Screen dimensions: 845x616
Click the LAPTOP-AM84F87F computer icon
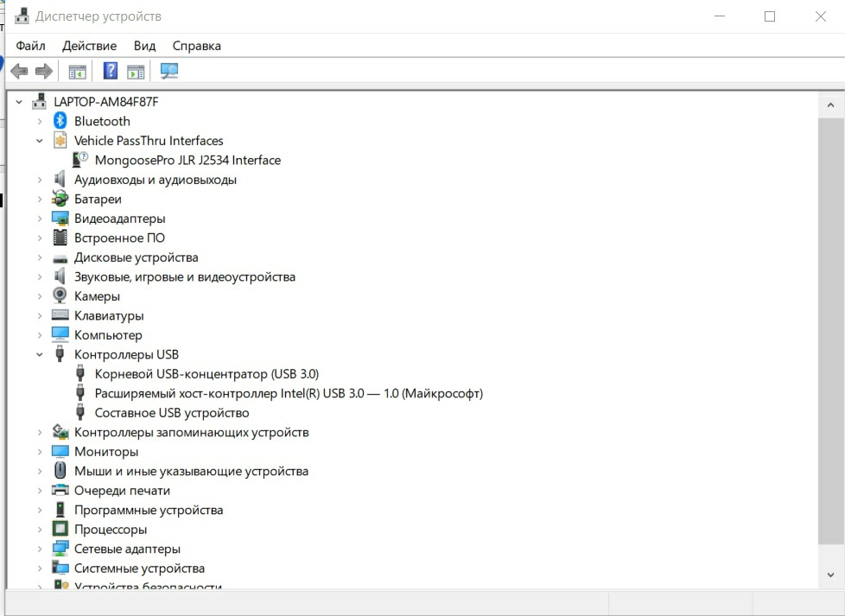40,101
